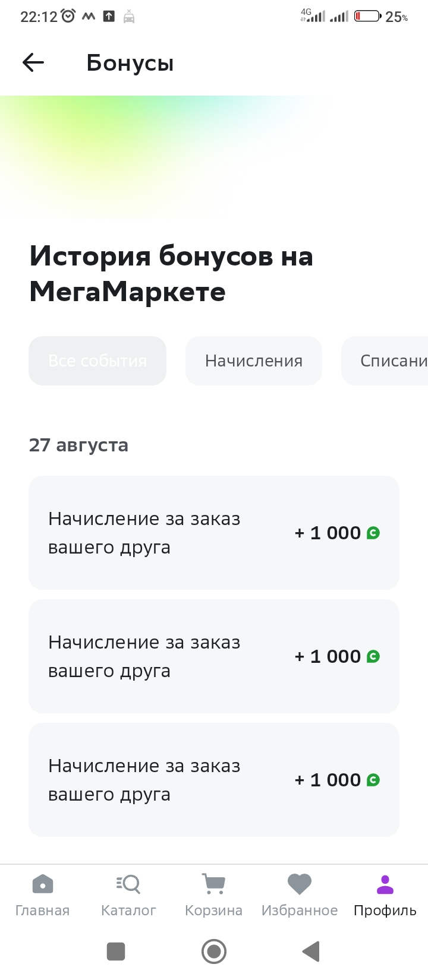428x980 pixels.
Task: Tap the back arrow icon
Action: pyautogui.click(x=33, y=62)
